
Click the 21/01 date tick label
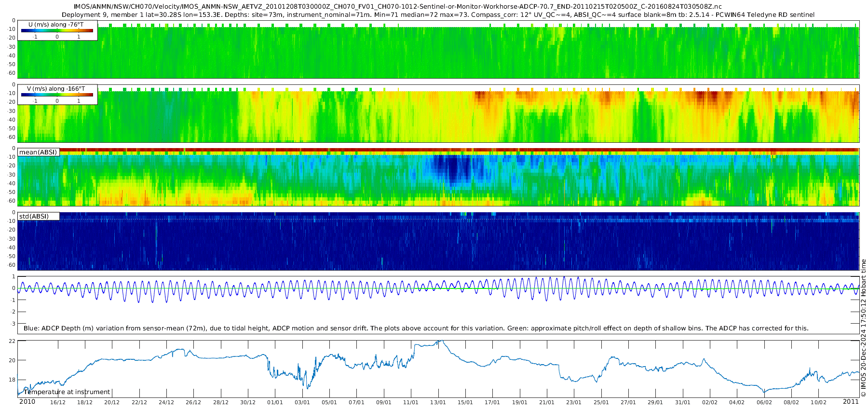coord(546,402)
